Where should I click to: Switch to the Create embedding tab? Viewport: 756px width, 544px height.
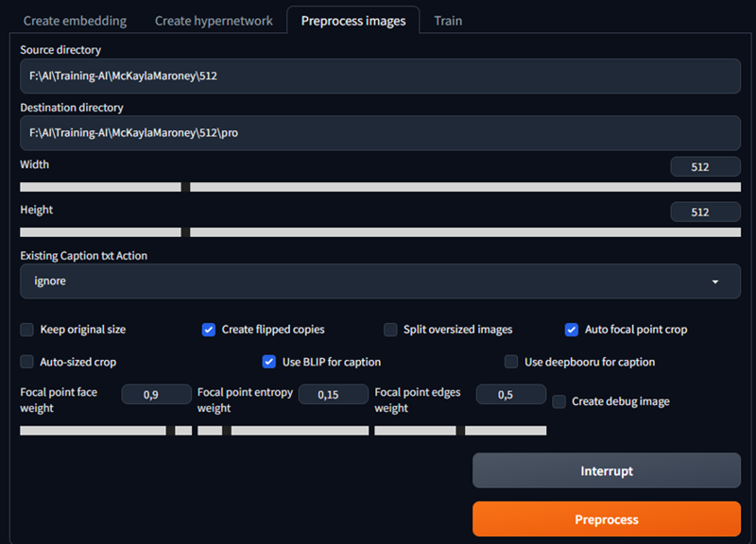(x=76, y=21)
